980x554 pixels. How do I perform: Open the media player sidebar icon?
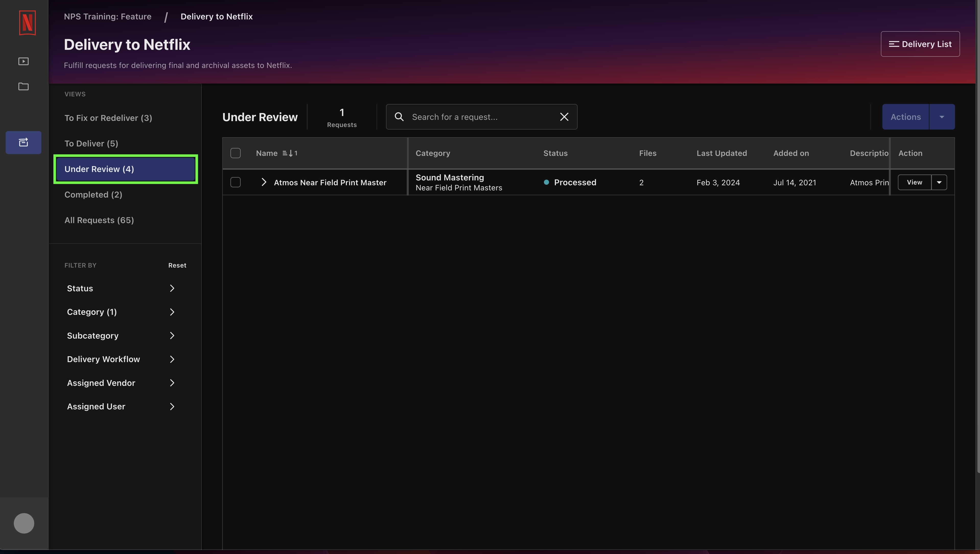[x=24, y=61]
